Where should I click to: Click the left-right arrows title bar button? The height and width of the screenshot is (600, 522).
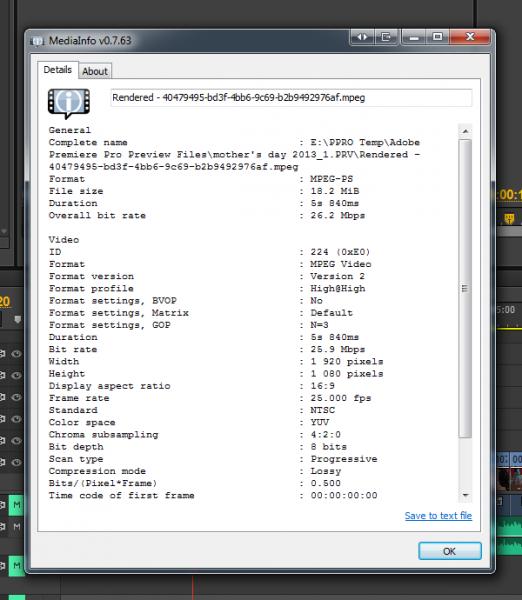pyautogui.click(x=362, y=37)
